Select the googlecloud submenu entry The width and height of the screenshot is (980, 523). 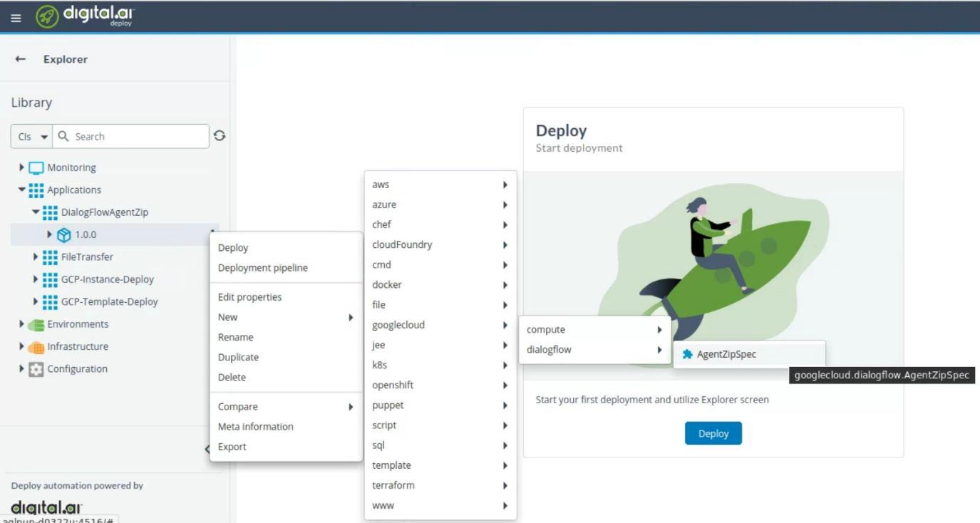[x=440, y=325]
